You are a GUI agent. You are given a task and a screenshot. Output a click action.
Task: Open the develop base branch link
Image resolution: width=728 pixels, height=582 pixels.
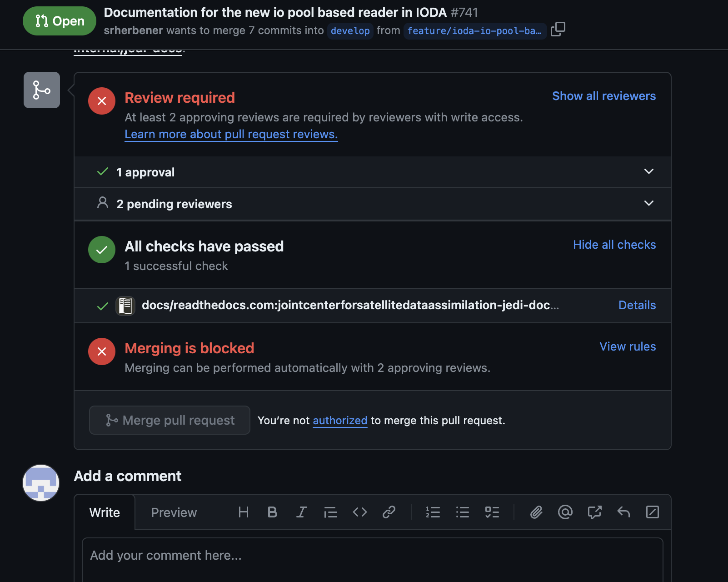pyautogui.click(x=350, y=31)
